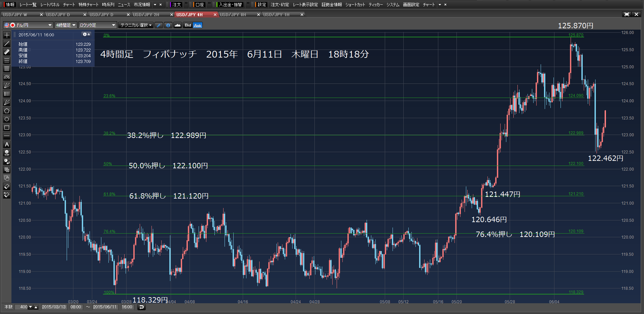The height and width of the screenshot is (314, 644).
Task: Open the smiley ICON stamp tool
Action: click(x=7, y=153)
